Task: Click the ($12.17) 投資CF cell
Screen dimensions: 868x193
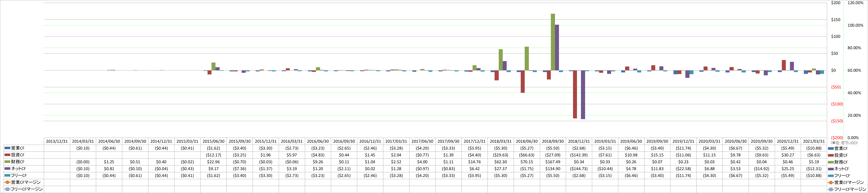Action: click(x=214, y=155)
